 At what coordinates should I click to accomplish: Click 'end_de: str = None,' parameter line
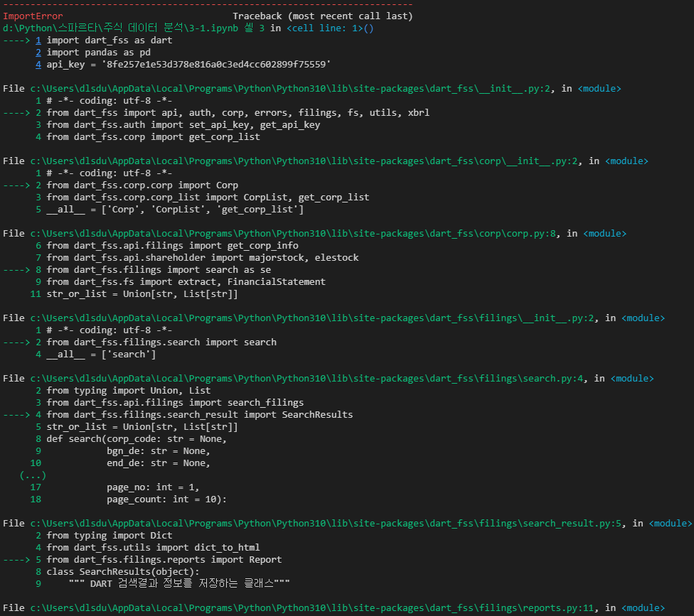coord(158,463)
